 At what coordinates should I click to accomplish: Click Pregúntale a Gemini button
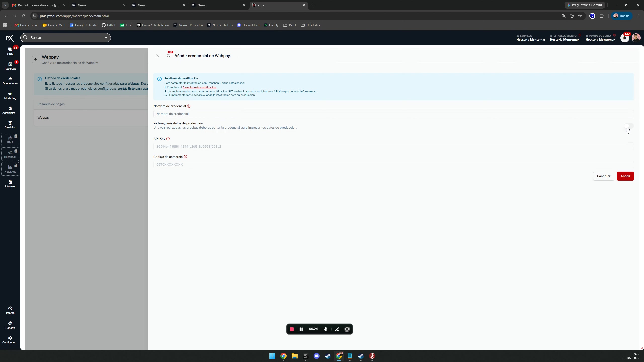coord(584,5)
